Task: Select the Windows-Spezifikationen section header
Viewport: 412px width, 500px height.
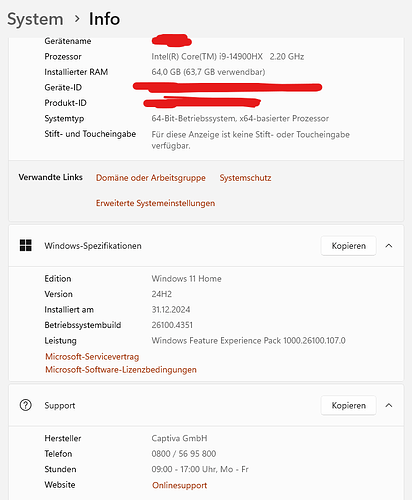Action: point(206,246)
